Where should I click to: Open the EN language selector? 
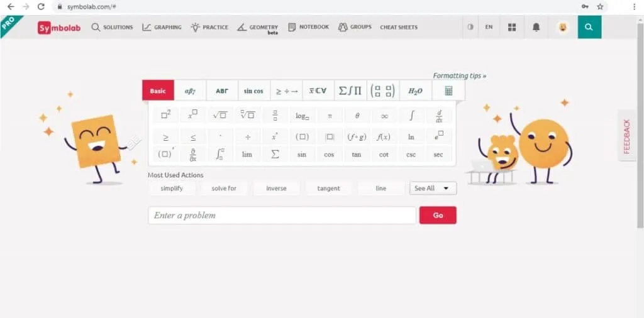[x=489, y=27]
